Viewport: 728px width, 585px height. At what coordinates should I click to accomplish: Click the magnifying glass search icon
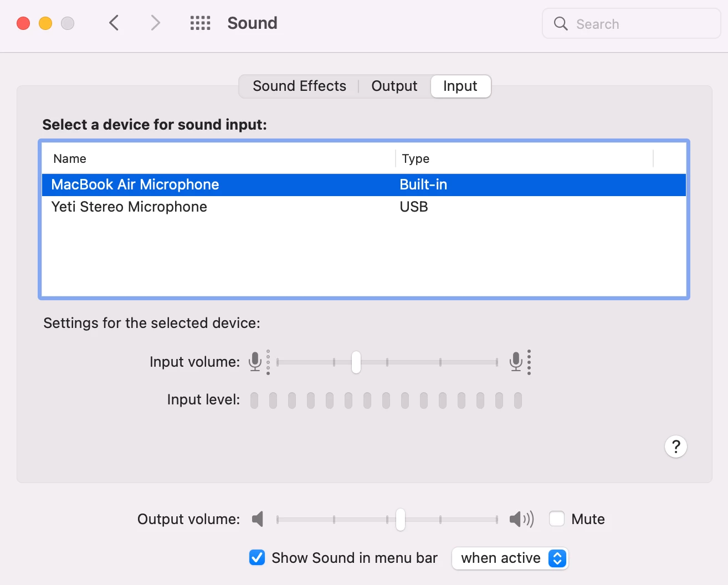(x=561, y=24)
